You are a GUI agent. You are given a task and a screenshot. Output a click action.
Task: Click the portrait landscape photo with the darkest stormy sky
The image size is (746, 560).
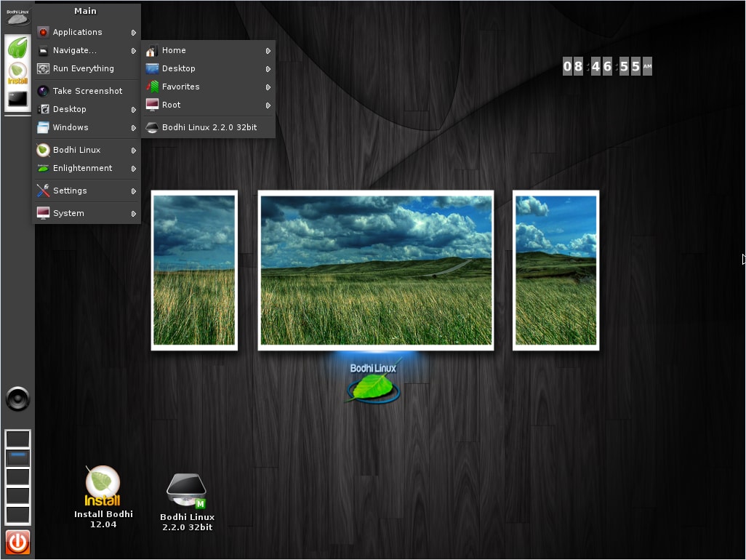pyautogui.click(x=194, y=271)
